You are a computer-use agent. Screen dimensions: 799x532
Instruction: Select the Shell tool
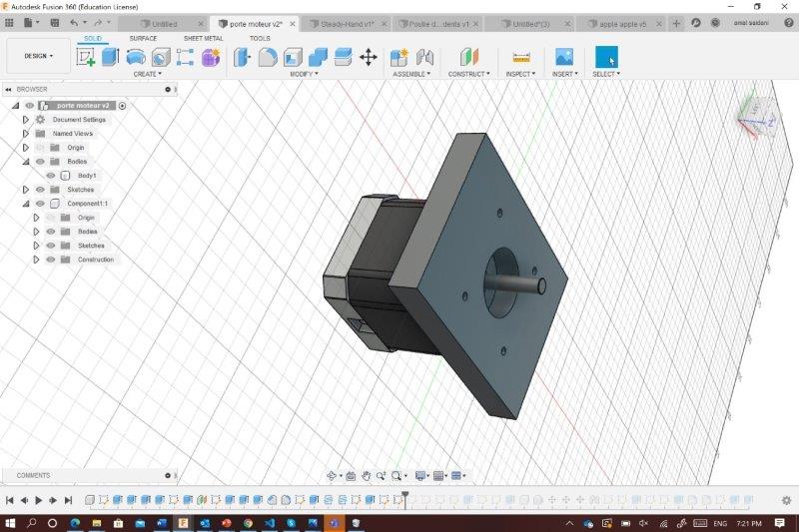tap(293, 57)
